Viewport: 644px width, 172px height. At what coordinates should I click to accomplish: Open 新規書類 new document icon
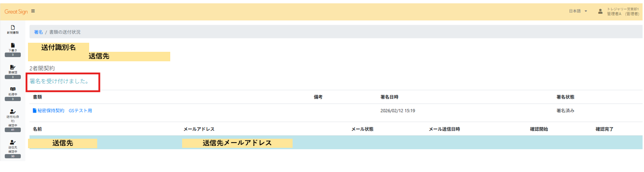point(13,28)
